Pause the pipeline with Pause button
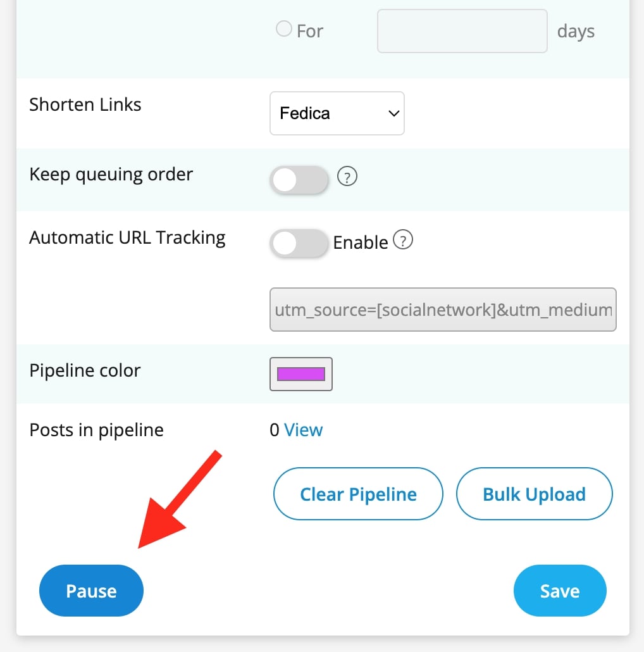The width and height of the screenshot is (644, 652). (x=91, y=591)
